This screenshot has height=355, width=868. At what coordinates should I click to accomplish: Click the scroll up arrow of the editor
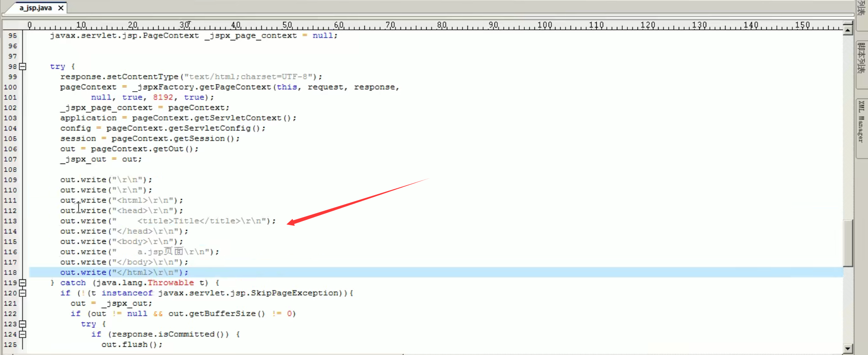848,30
